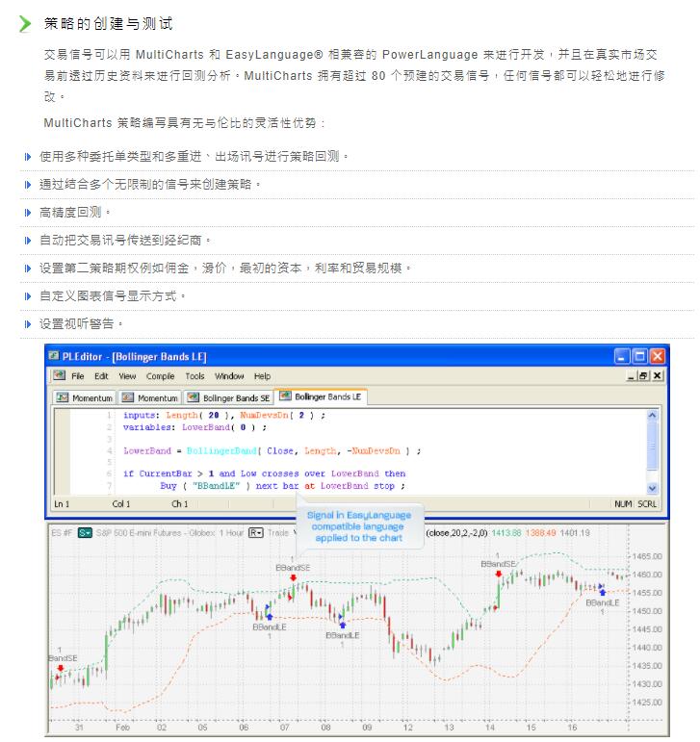Click the blue BBandLE arrow near 08
The height and width of the screenshot is (742, 700).
pos(343,626)
